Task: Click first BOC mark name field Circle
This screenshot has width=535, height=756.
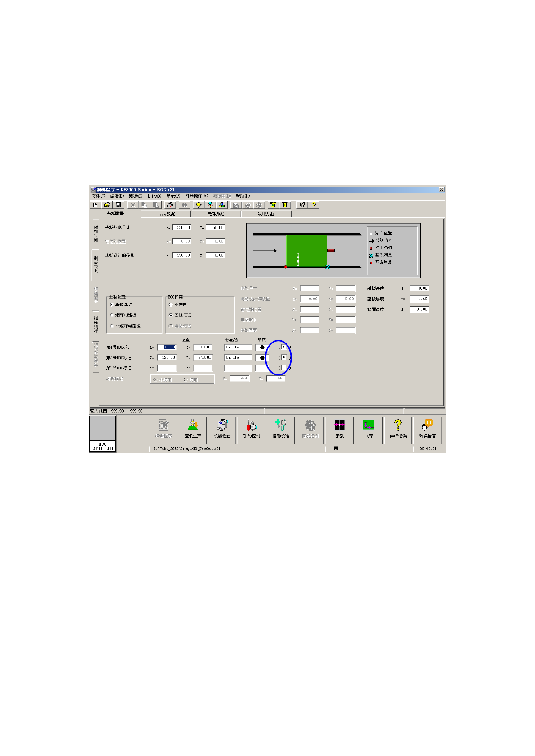Action: click(238, 347)
